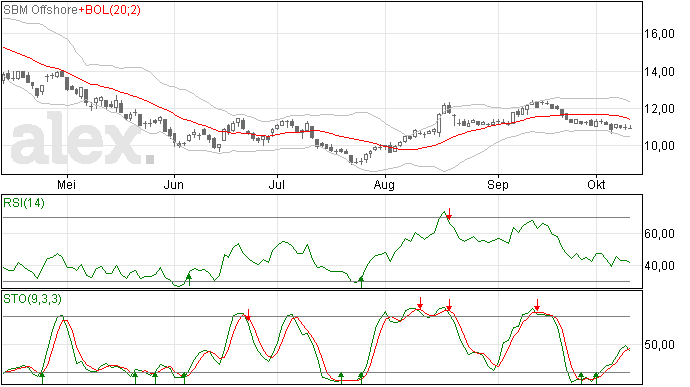
Task: Click the red stochastic sell arrow in September
Action: pyautogui.click(x=537, y=305)
